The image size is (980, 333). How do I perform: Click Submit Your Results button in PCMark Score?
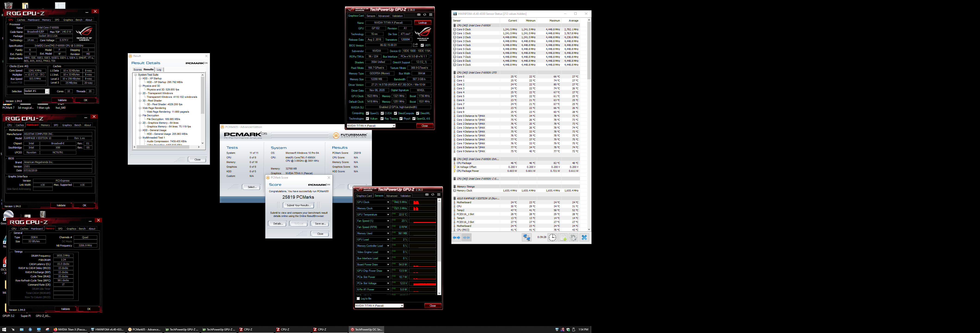click(x=299, y=206)
